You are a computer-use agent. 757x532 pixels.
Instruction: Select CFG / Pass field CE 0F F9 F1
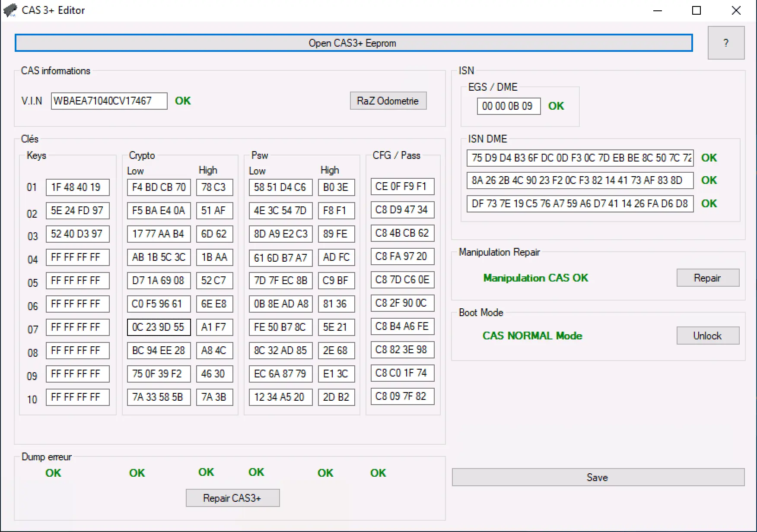coord(402,187)
